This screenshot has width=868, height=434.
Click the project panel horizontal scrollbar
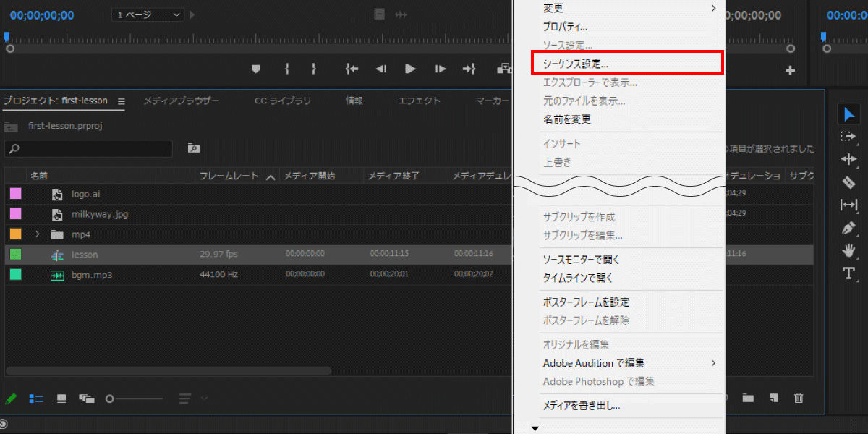[168, 370]
